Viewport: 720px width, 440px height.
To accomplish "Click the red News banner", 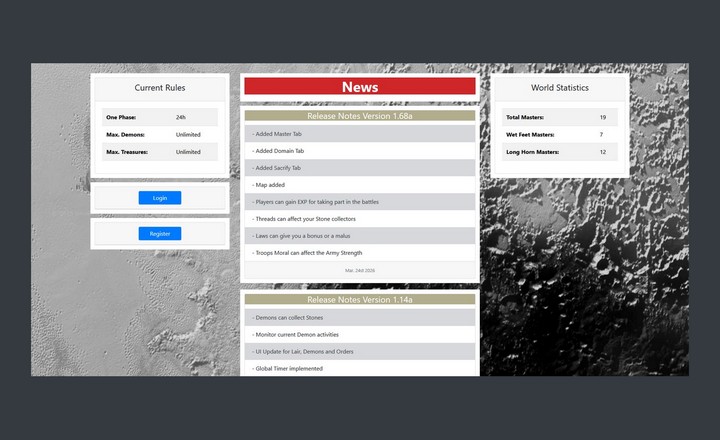I will [360, 87].
